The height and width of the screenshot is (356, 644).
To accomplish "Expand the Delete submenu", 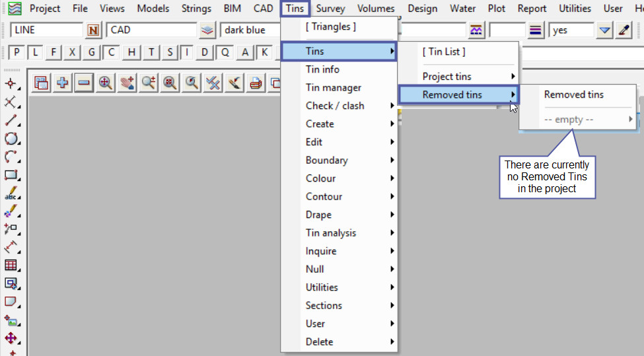I will 339,341.
